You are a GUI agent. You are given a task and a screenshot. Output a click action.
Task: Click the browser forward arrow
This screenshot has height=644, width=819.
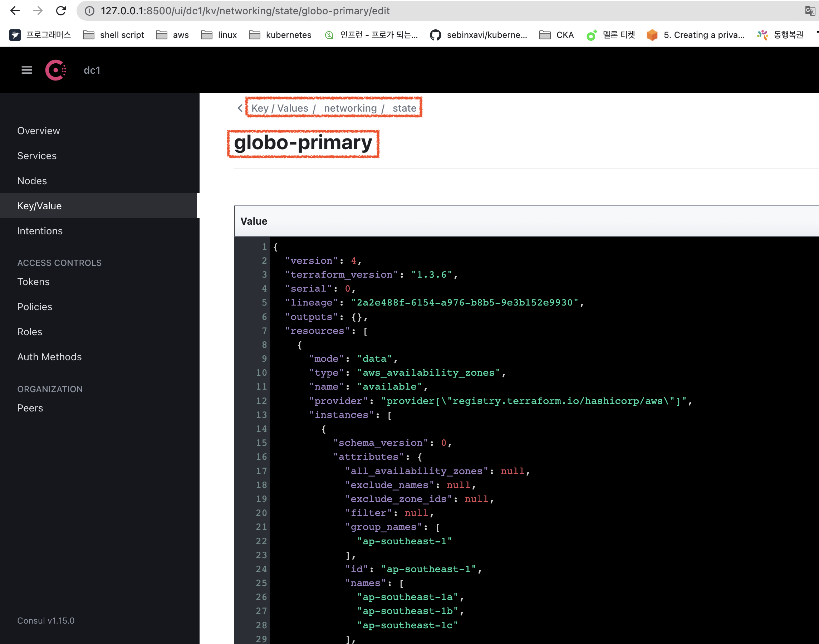tap(38, 11)
